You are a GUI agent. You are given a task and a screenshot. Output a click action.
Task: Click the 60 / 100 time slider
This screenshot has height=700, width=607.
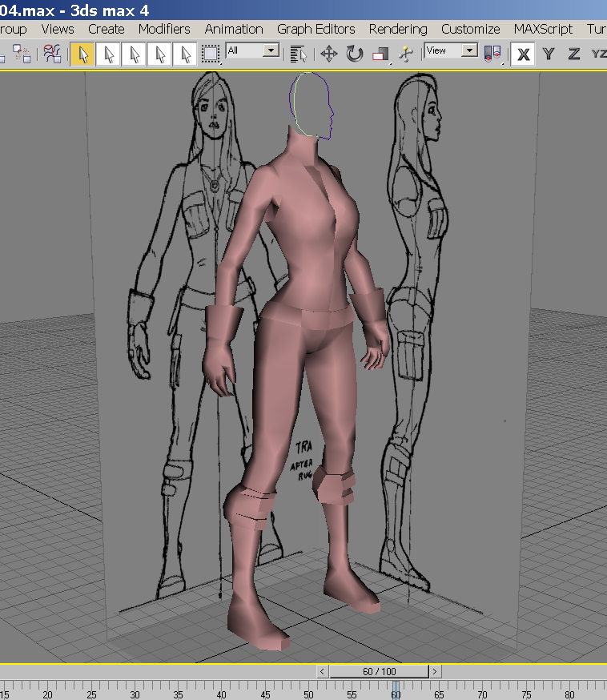tap(379, 671)
